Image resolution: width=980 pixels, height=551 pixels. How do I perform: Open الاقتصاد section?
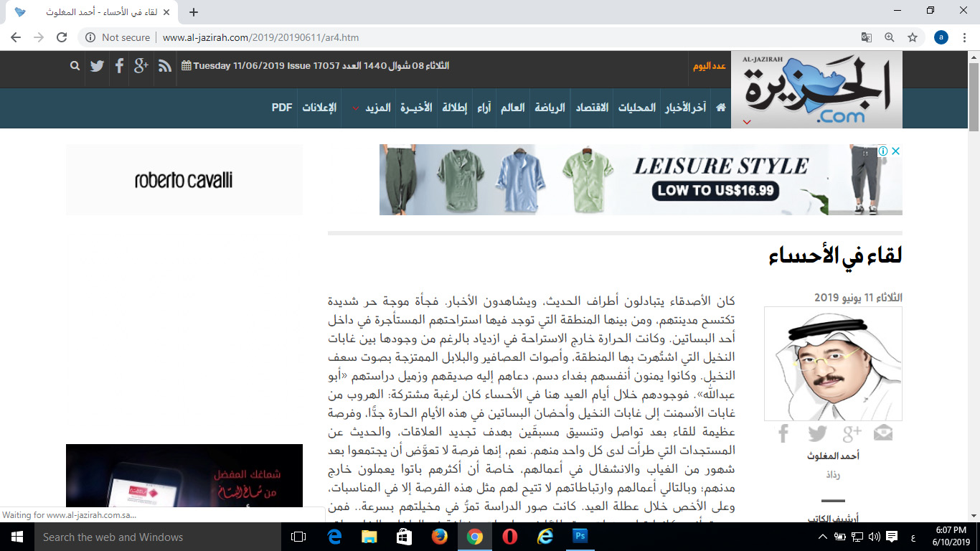point(592,108)
